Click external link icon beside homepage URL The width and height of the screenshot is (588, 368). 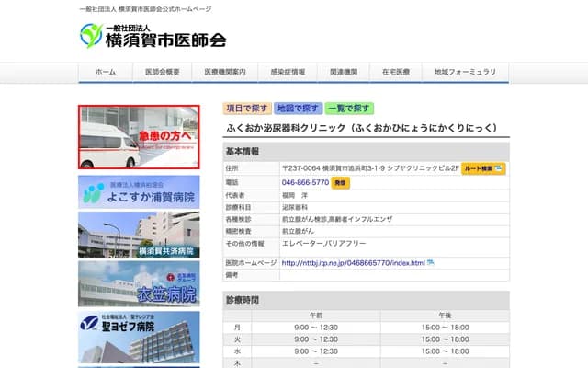(x=431, y=263)
